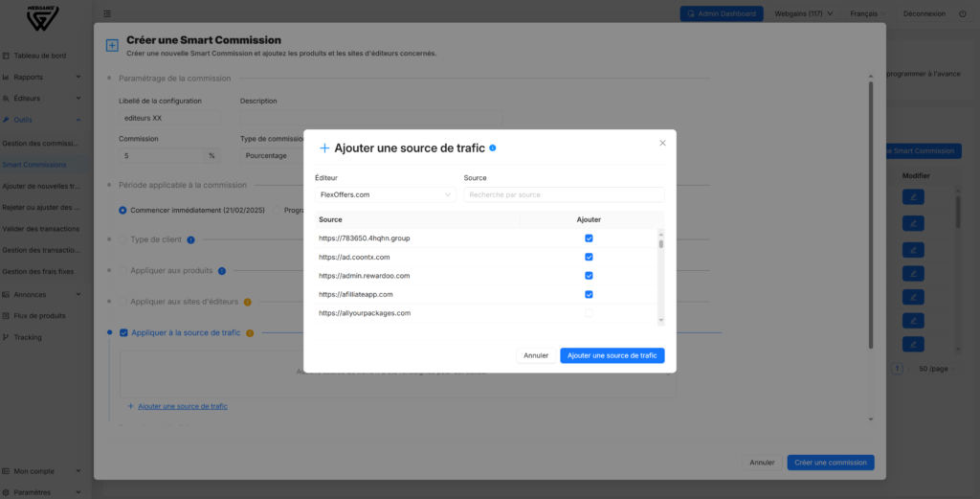Open the Éditeur dropdown showing FlexOffers.com
Screen dimensions: 980x499
(386, 194)
